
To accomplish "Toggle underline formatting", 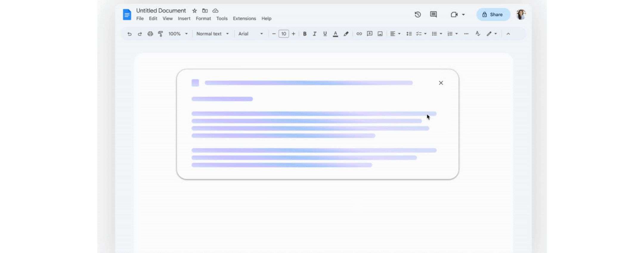I will click(x=325, y=34).
